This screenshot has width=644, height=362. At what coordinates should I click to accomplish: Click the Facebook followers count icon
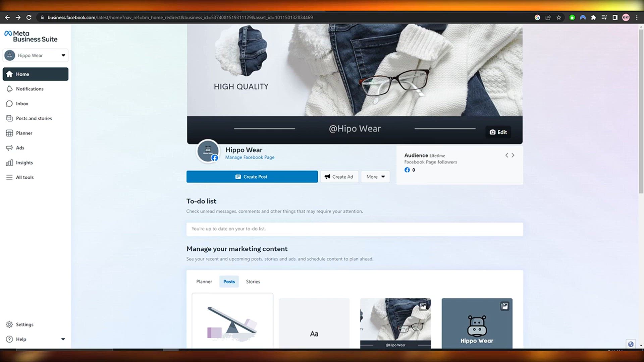point(407,170)
